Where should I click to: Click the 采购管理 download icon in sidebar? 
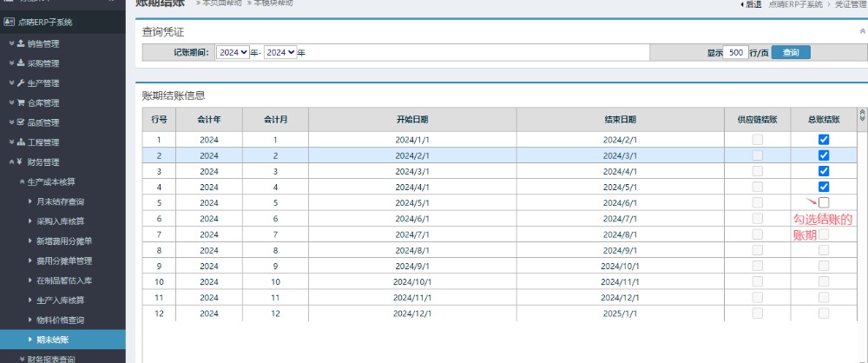point(20,63)
